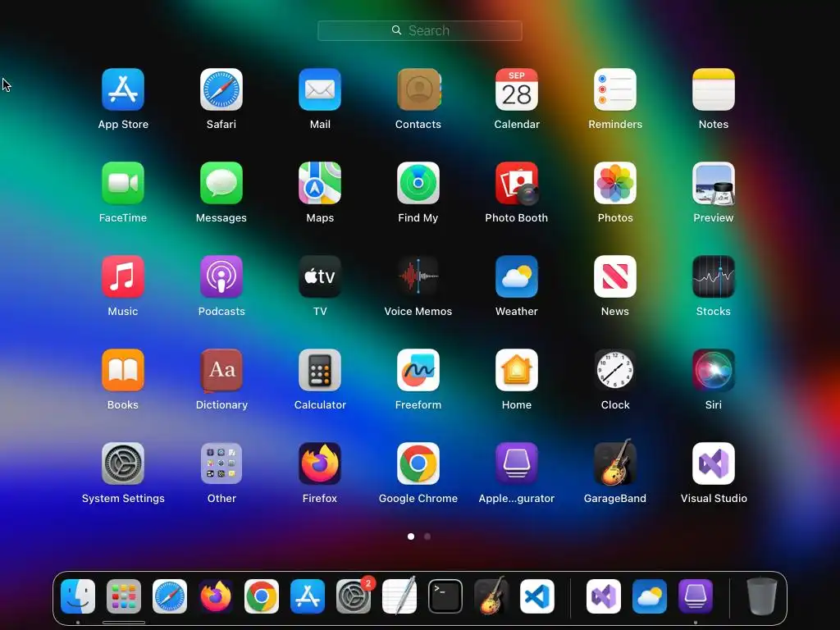Open the Find My app

[x=418, y=183]
